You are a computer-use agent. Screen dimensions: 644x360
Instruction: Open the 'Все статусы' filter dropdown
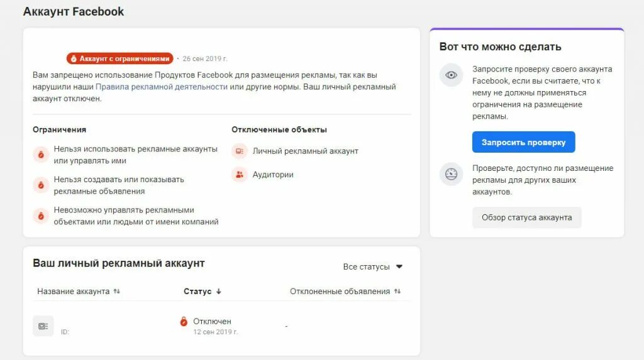coord(373,267)
